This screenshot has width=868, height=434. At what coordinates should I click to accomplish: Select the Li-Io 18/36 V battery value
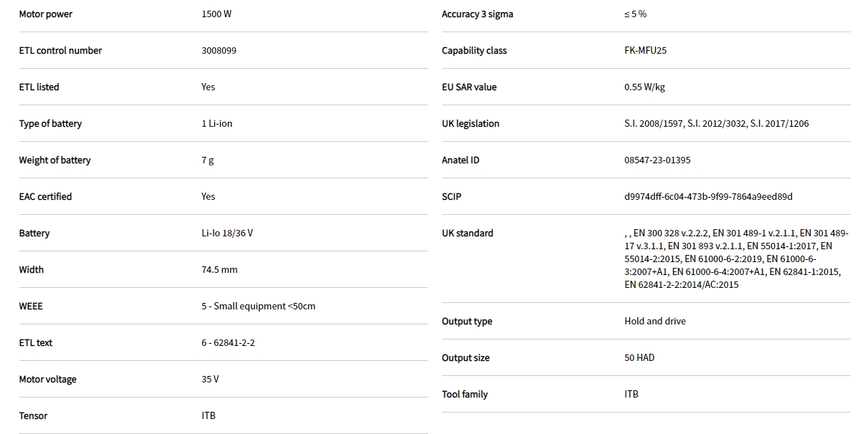tap(226, 233)
